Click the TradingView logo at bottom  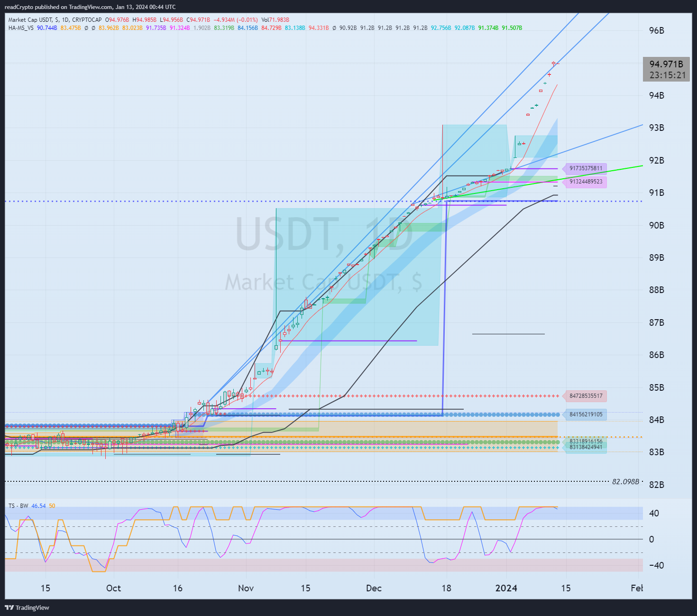[27, 607]
